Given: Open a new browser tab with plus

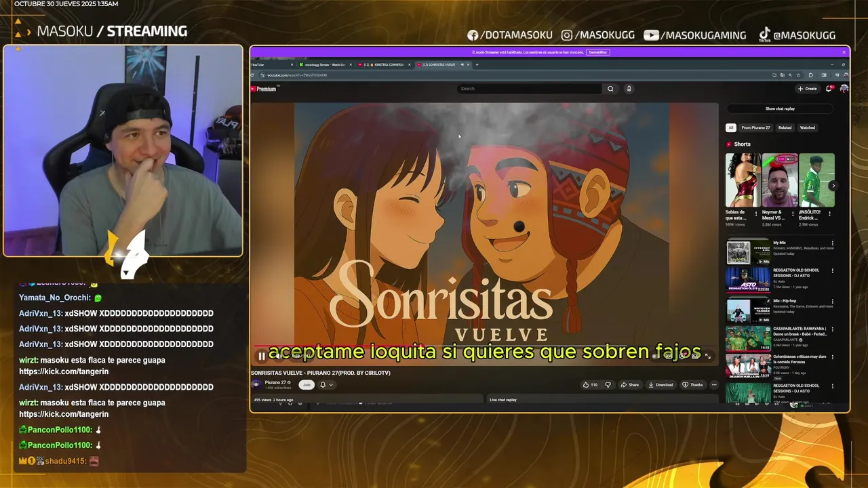Looking at the screenshot, I should pos(477,64).
